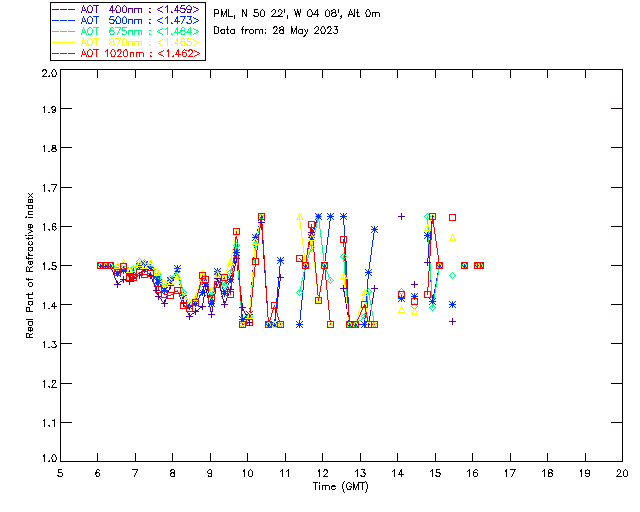This screenshot has width=640, height=512.
Task: Click the x-axis tick label 13
Action: [360, 473]
